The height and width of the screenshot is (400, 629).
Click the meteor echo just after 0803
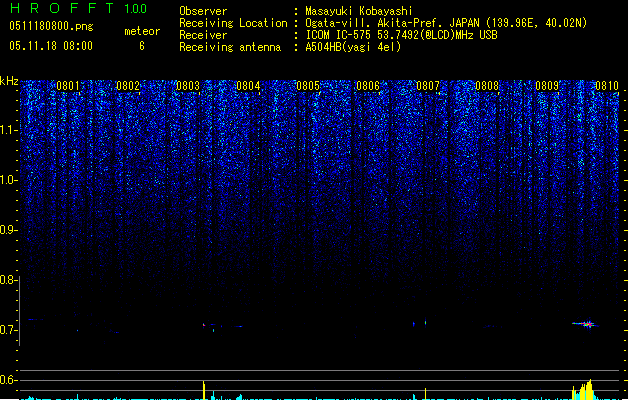(204, 325)
